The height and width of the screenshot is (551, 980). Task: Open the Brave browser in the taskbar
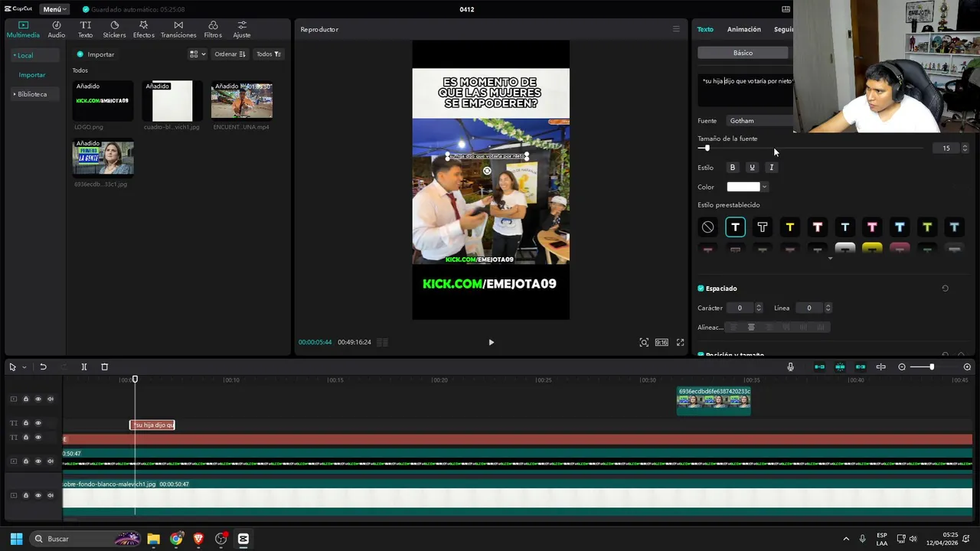click(199, 539)
